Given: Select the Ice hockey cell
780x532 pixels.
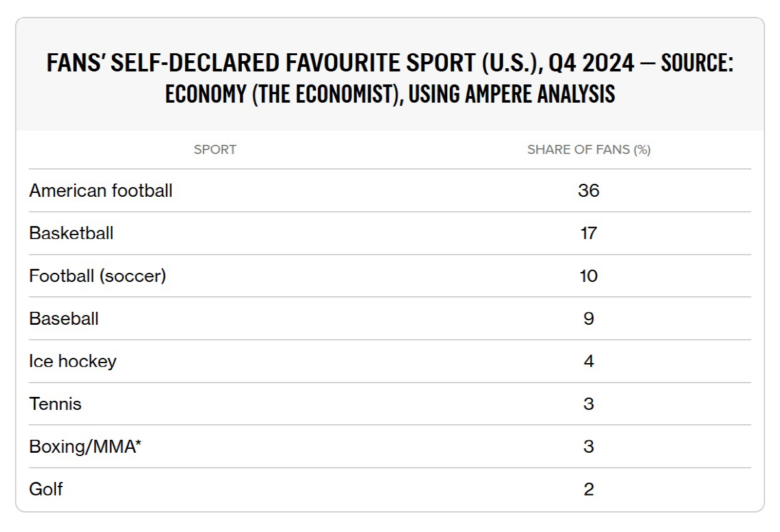Looking at the screenshot, I should pos(73,361).
